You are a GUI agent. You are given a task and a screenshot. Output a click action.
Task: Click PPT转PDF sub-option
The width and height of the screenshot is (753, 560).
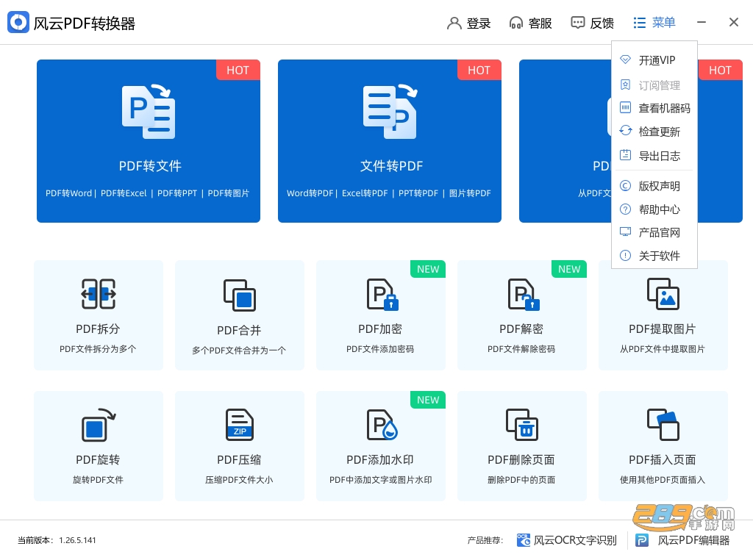point(418,193)
